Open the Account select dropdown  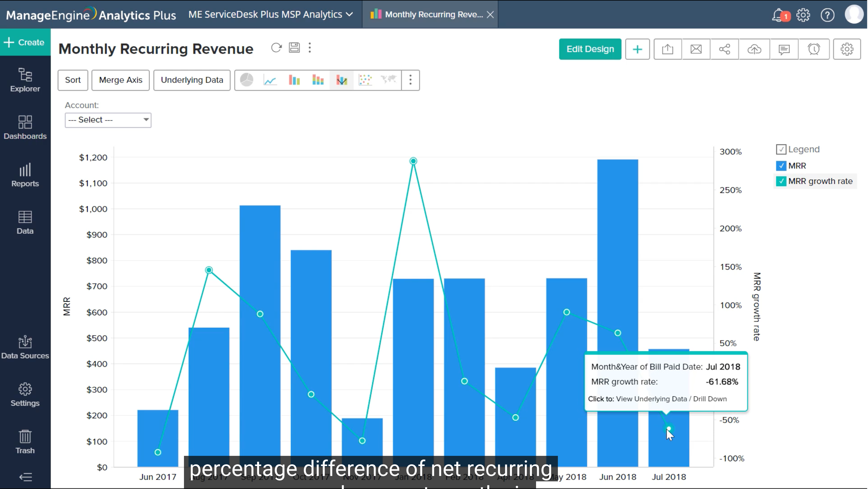pyautogui.click(x=108, y=120)
